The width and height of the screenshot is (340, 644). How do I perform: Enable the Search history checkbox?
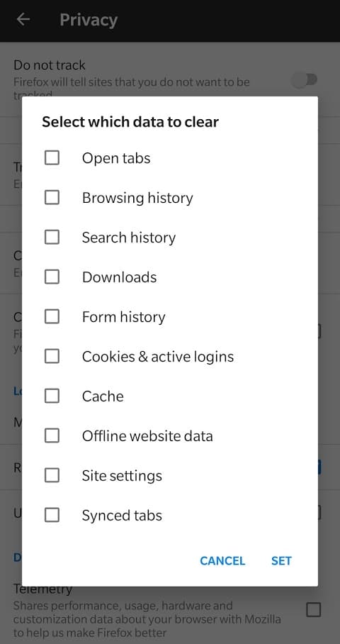[52, 237]
